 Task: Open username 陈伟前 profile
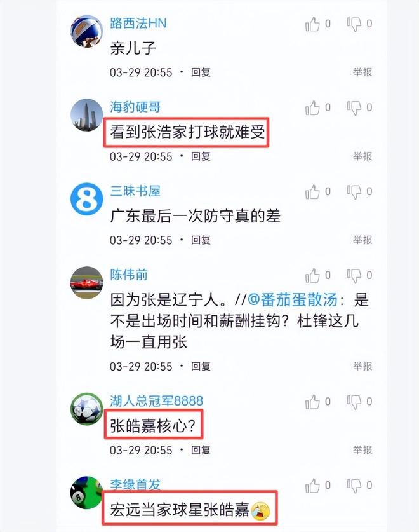point(129,275)
